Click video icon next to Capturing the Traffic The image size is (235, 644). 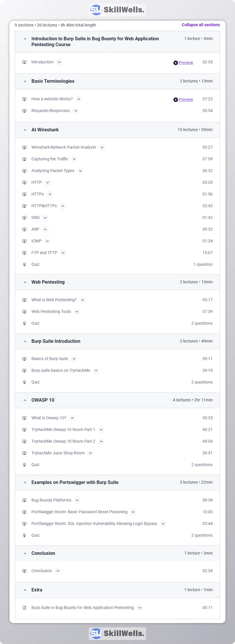click(x=25, y=159)
